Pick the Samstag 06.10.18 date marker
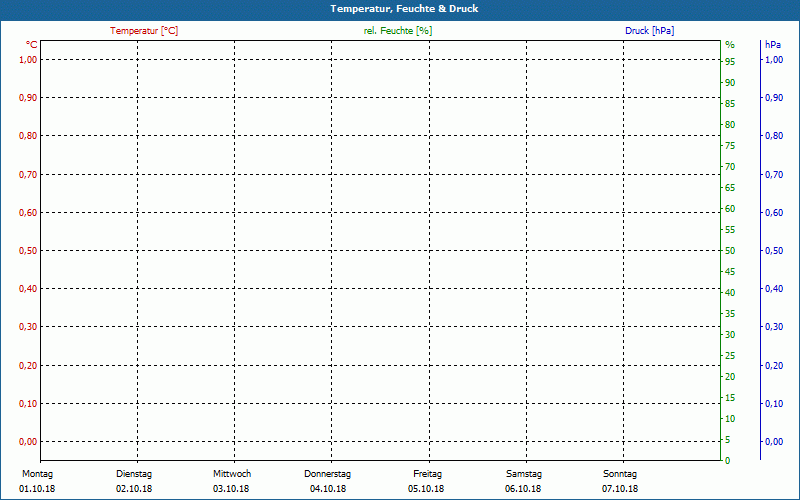This screenshot has height=500, width=800. click(524, 481)
